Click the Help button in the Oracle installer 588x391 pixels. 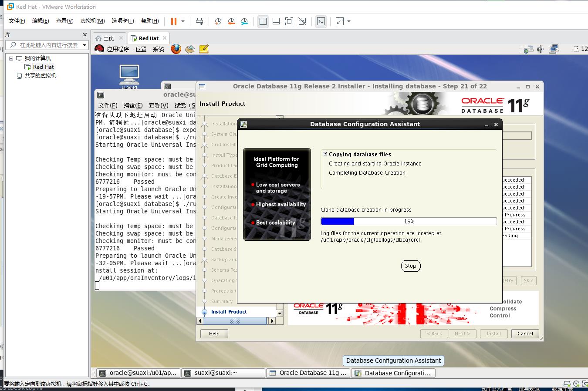214,334
